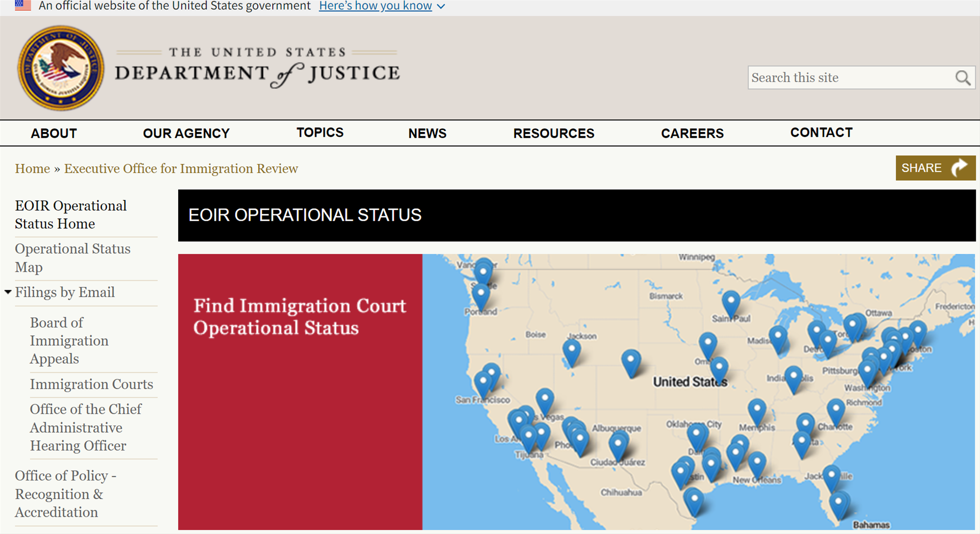Viewport: 980px width, 534px height.
Task: Open Operational Status Map sidebar link
Action: [72, 258]
